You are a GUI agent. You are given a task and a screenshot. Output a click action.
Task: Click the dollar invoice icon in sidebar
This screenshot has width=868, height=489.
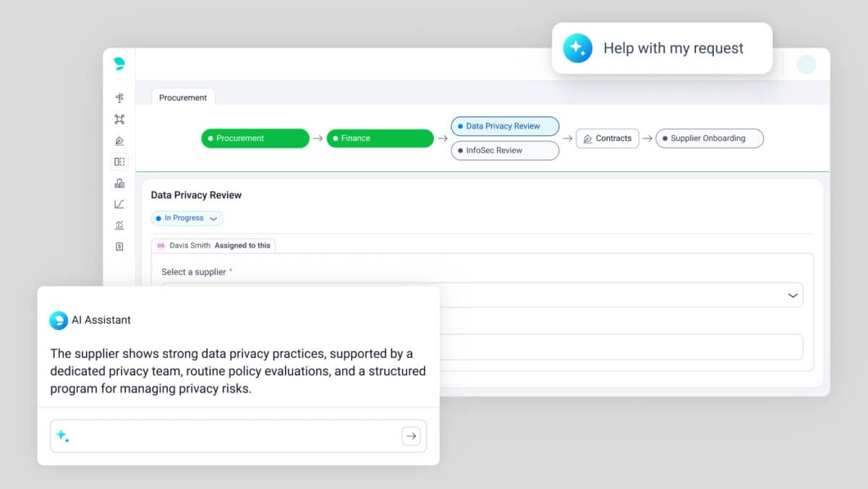[x=119, y=247]
